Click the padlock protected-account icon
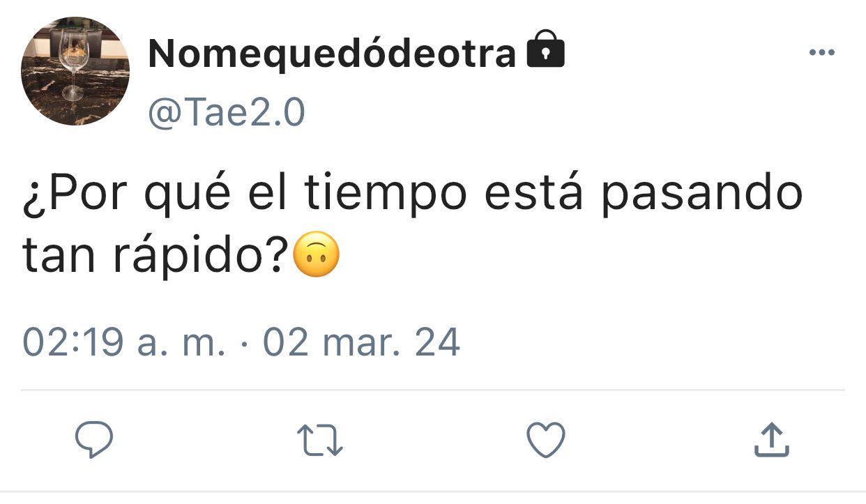This screenshot has width=866, height=504. (545, 51)
